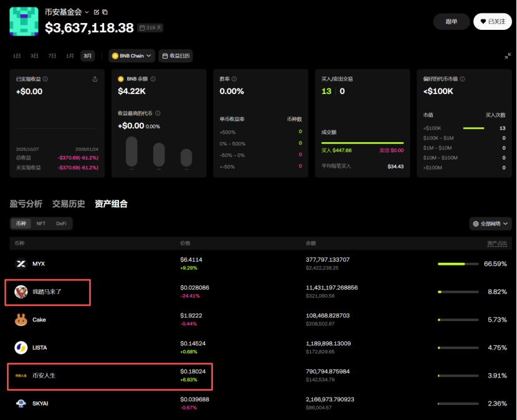Click the LISTA 4.75% share value
Screen dimensions: 517x420
[497, 348]
